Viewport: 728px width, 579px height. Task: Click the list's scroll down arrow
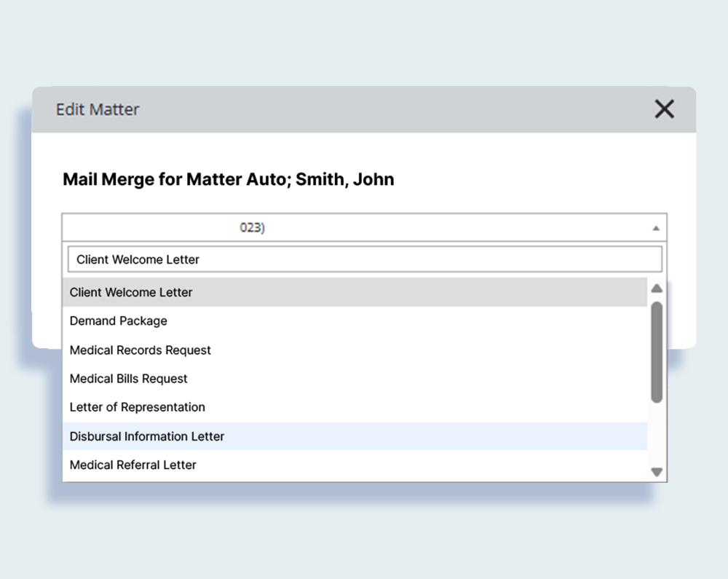point(657,472)
